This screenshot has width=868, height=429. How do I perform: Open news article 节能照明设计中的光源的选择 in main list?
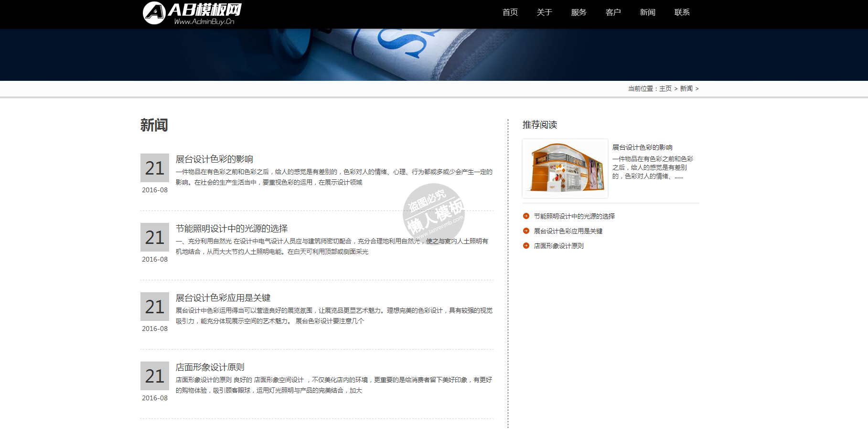(x=231, y=229)
